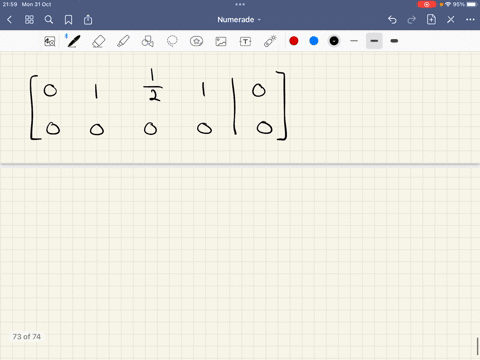This screenshot has width=480, height=360.
Task: Close the editing toolbar with X
Action: (451, 20)
